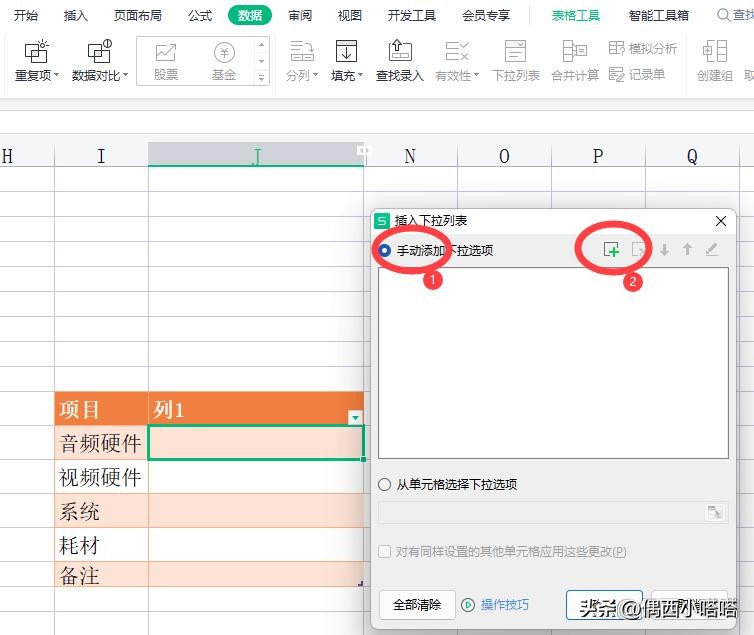Screen dimensions: 754x635
Task: Switch to the 数据 tab
Action: 250,15
